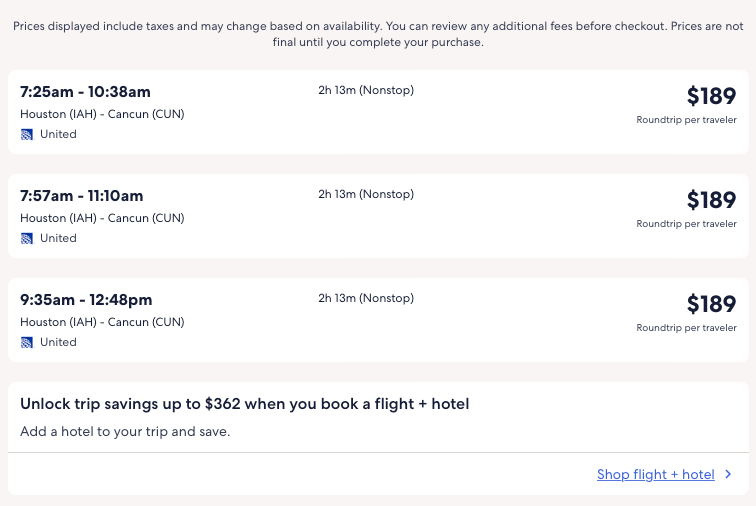Click the United airline name on the 7:57am flight

pyautogui.click(x=58, y=238)
